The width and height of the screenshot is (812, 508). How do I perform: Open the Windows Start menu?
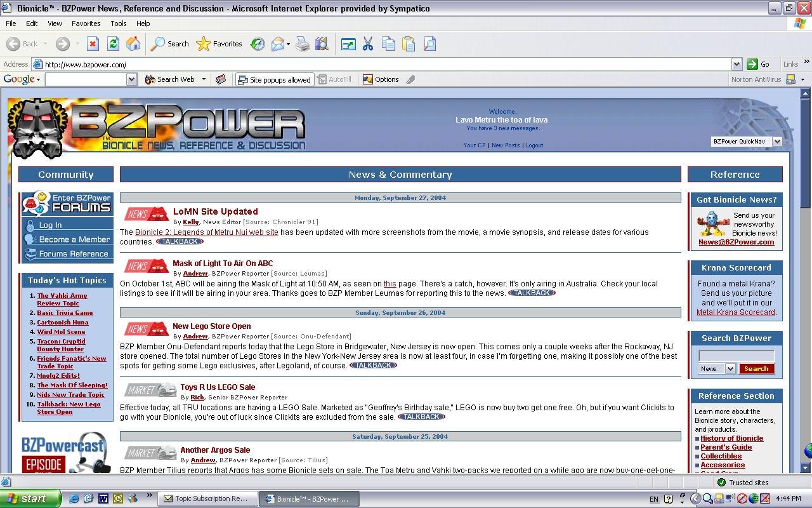pos(30,498)
